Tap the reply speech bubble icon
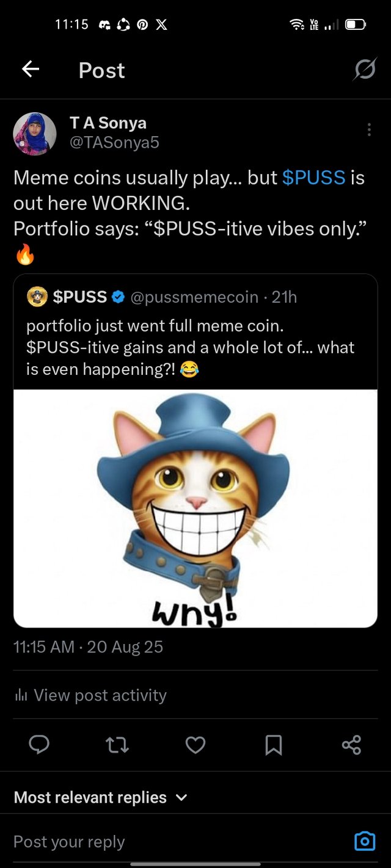The height and width of the screenshot is (868, 391). click(39, 744)
